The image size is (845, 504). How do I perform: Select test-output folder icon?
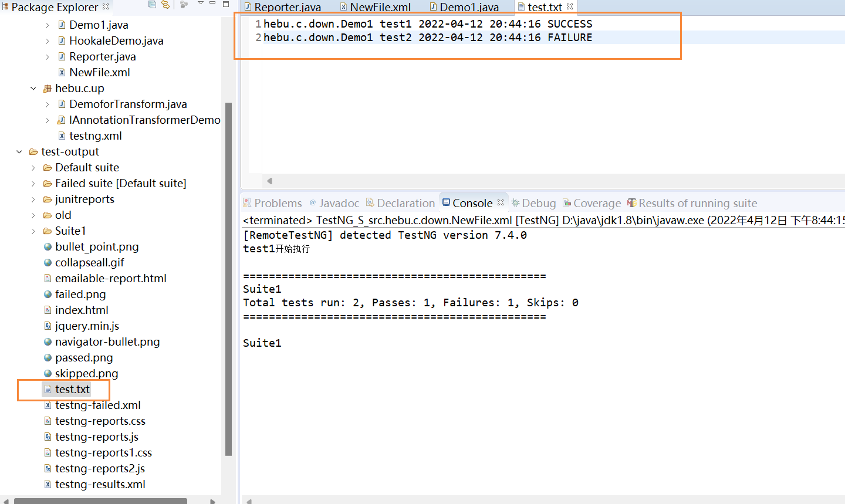(33, 152)
